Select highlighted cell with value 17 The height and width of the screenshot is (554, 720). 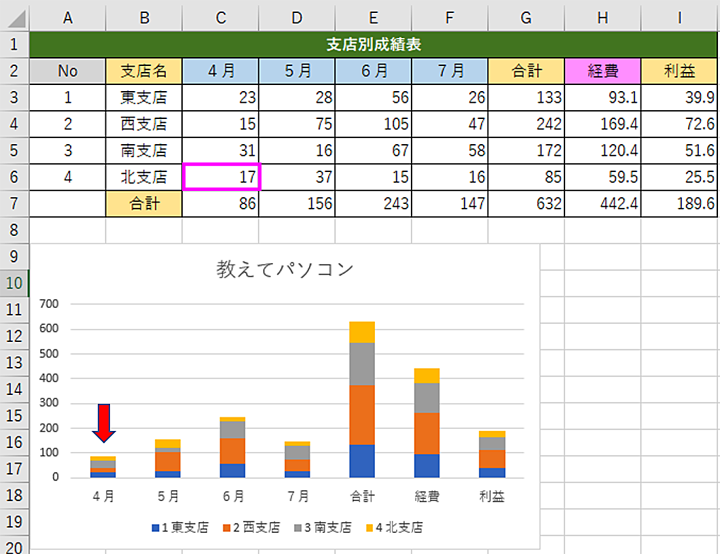[221, 177]
